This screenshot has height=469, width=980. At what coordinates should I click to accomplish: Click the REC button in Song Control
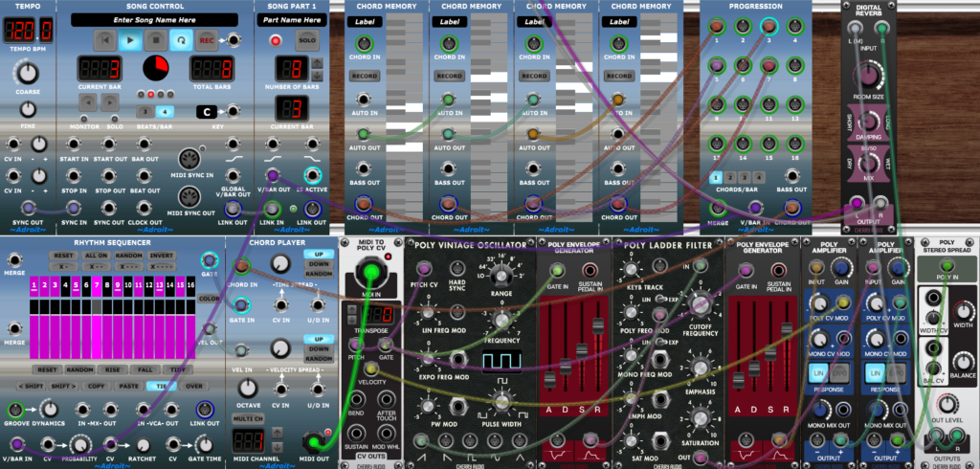click(207, 40)
